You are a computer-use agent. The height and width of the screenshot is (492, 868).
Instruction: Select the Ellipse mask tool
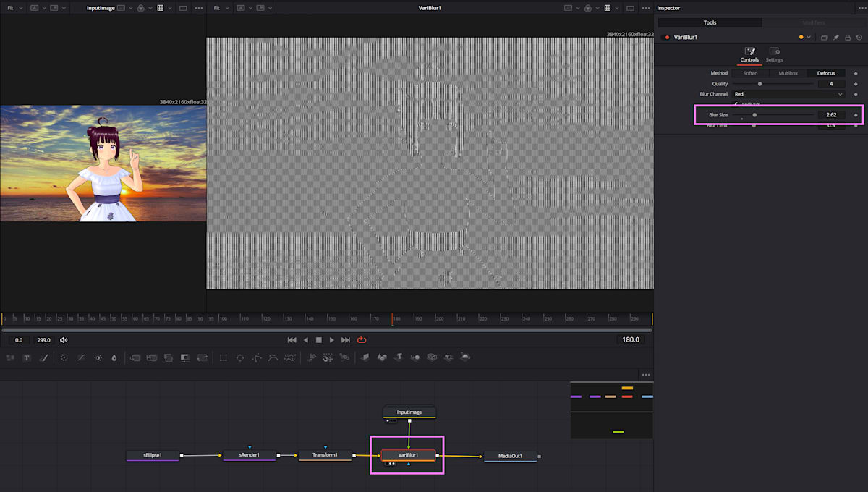coord(239,357)
